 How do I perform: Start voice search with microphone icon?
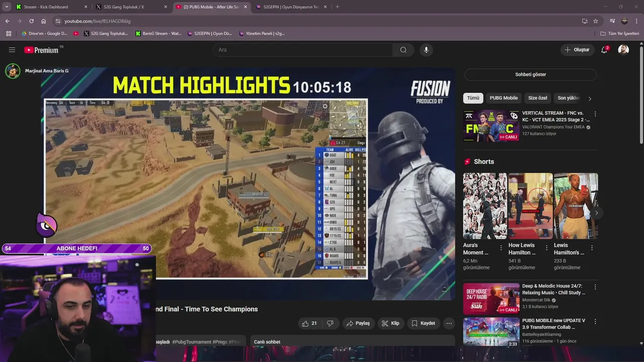click(426, 50)
